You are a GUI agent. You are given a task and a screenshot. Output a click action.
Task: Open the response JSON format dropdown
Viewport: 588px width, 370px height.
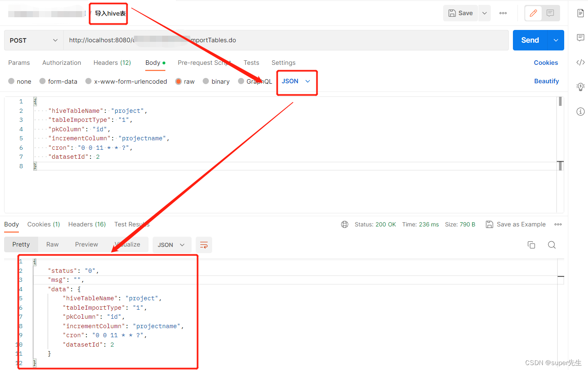[172, 245]
